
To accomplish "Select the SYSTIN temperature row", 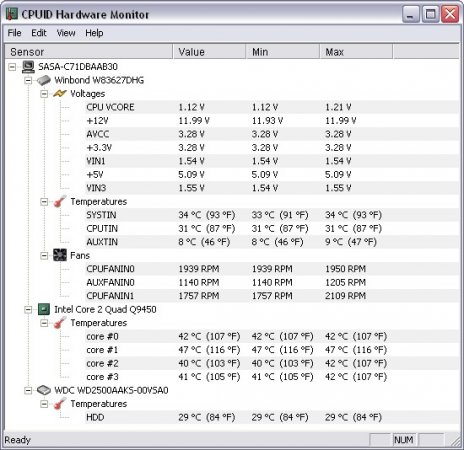I will pyautogui.click(x=272, y=215).
